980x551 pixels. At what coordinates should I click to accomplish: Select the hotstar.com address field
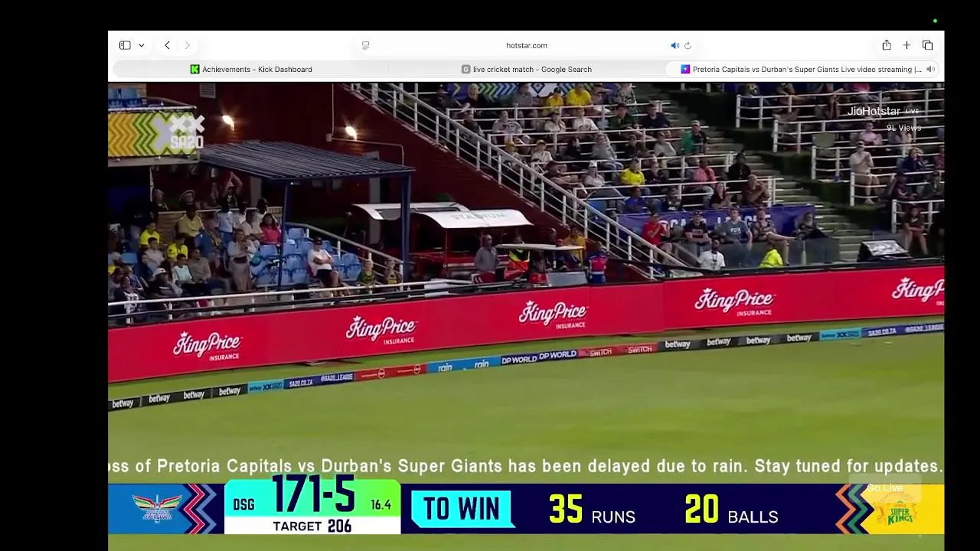click(x=526, y=45)
